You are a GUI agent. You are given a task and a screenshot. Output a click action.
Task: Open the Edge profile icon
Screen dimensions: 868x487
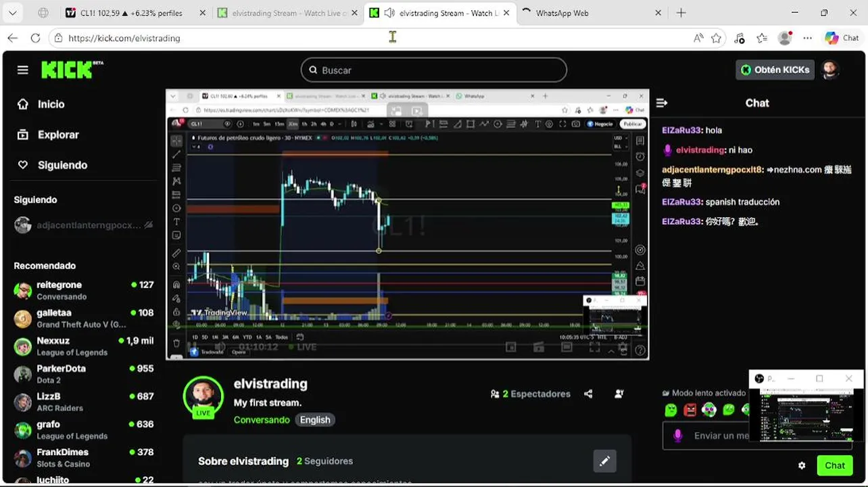point(785,38)
